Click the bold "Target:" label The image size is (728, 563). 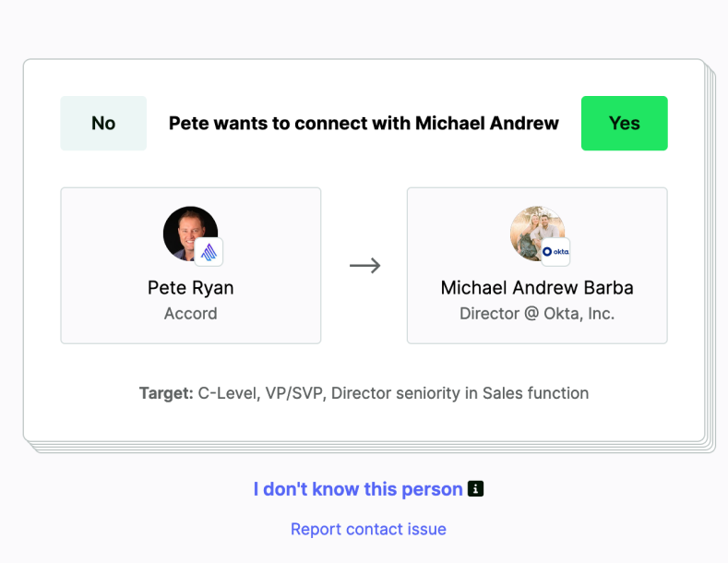coord(166,393)
